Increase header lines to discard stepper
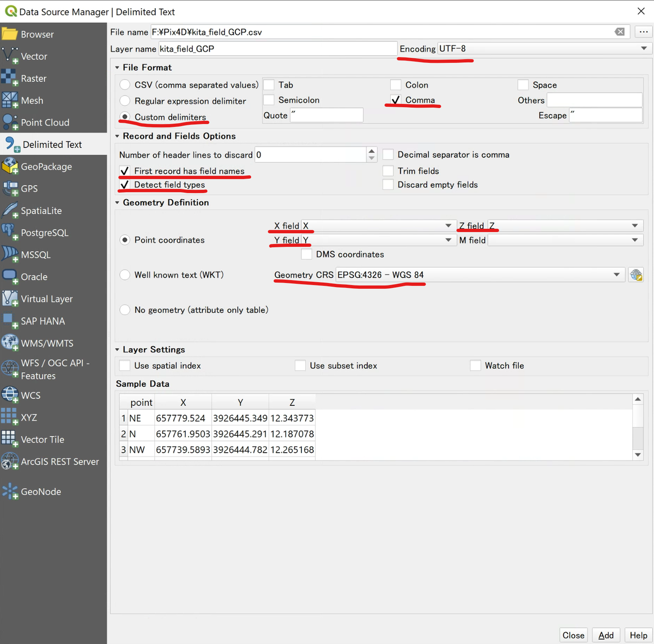Screen dimensions: 654x644 coord(372,151)
